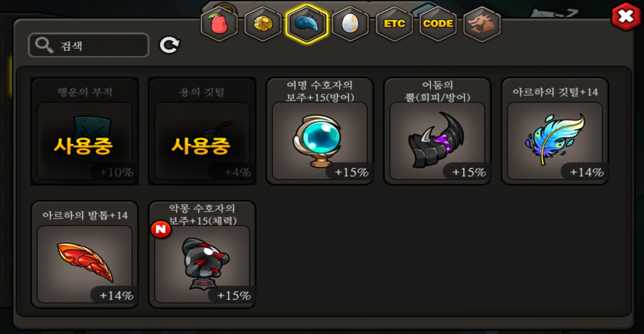The width and height of the screenshot is (644, 334).
Task: Open the gold nugget tab
Action: coord(263,24)
